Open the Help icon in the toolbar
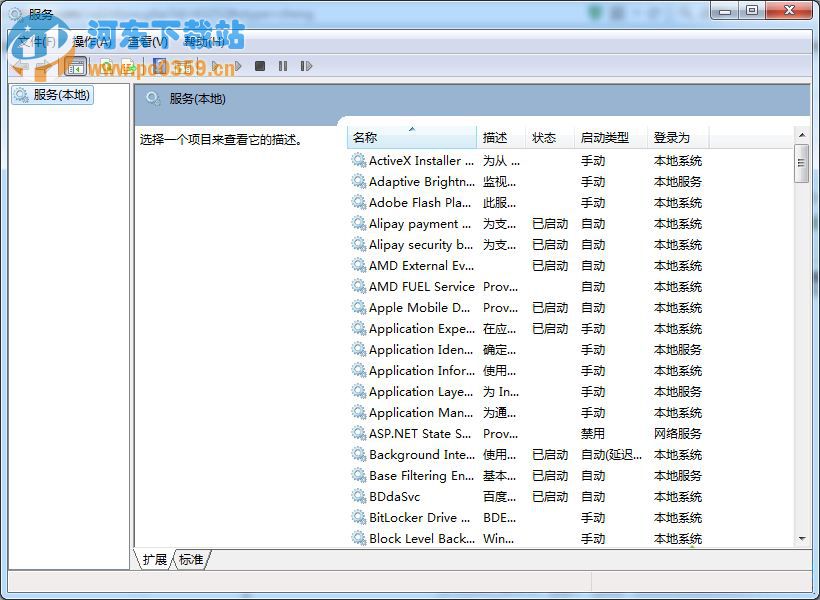Screen dimensions: 820x600 point(160,65)
